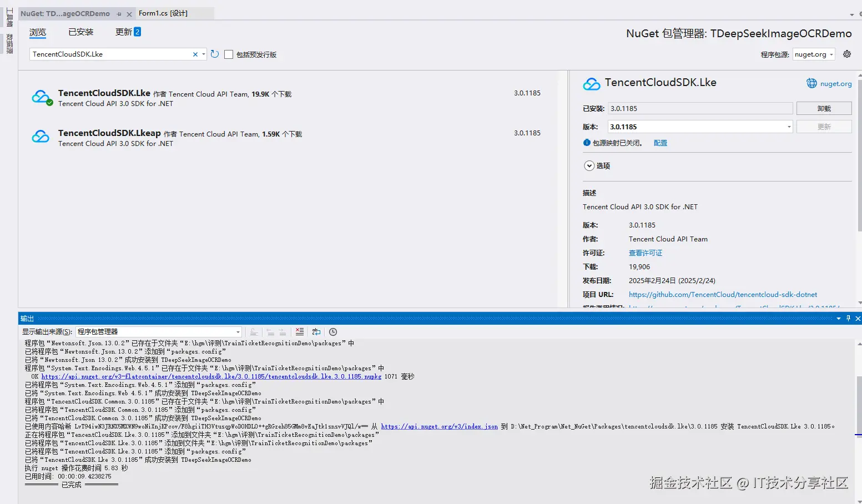The height and width of the screenshot is (504, 862).
Task: Open the GitHub tencentcloud-sdk-dotnet project URL
Action: point(723,294)
